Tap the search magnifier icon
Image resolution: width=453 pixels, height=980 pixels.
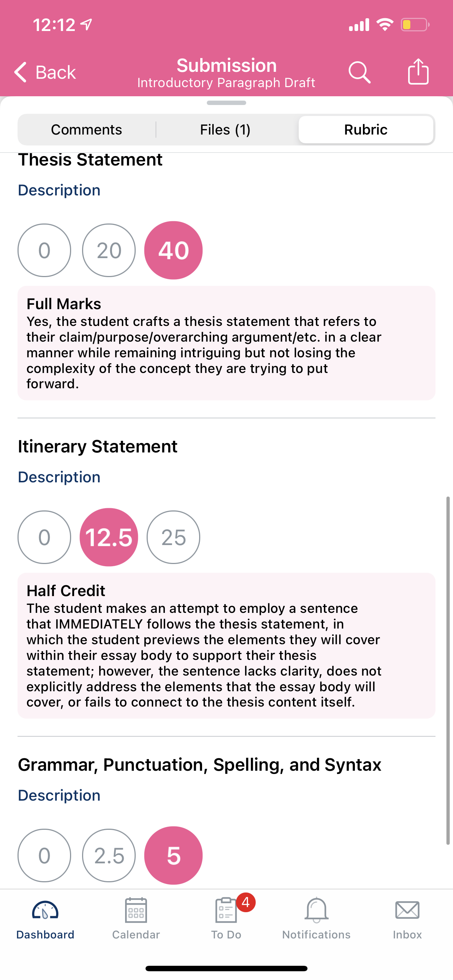(x=359, y=72)
